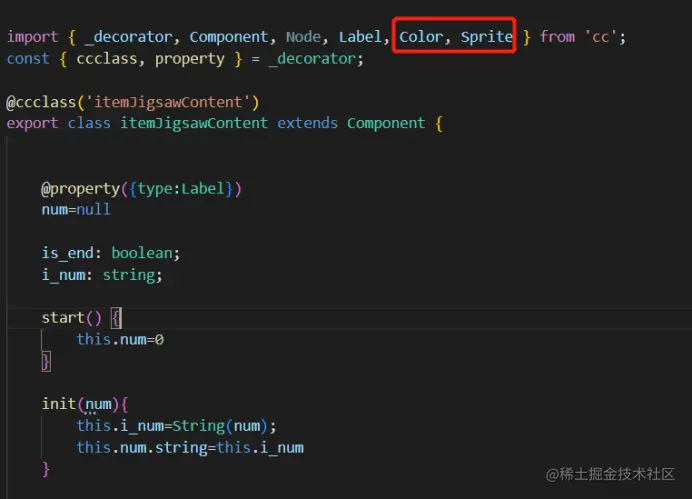
Task: Click String in the this.i_num assignment
Action: coord(198,426)
